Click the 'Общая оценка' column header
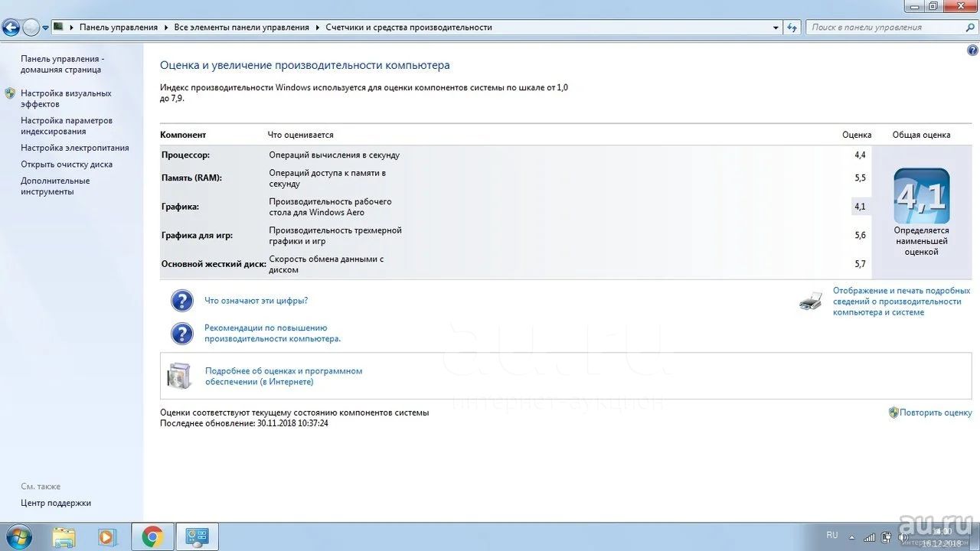The width and height of the screenshot is (980, 551). pos(921,135)
